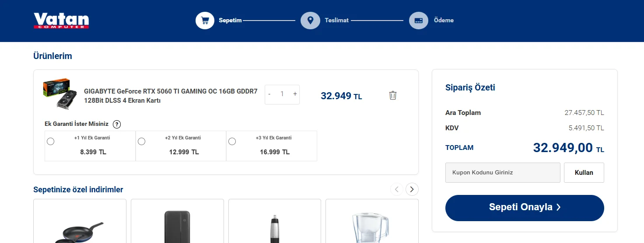Open the black power bank discount product

pos(177,221)
